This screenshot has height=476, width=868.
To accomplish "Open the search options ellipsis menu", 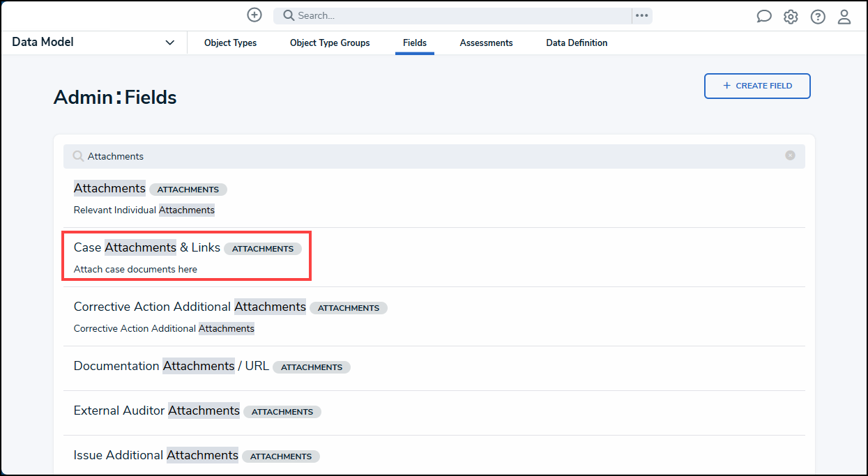I will tap(641, 15).
